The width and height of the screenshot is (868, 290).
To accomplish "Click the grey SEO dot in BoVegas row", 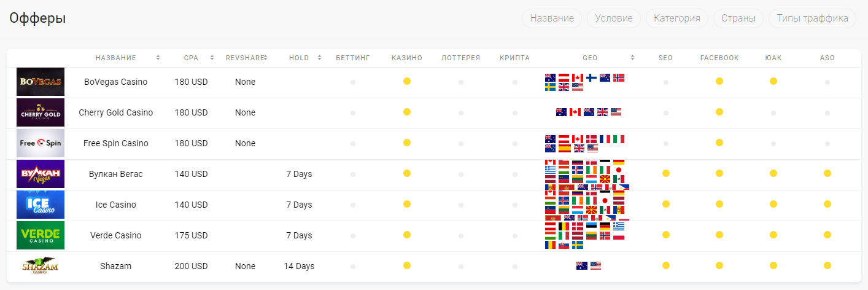I will (665, 82).
